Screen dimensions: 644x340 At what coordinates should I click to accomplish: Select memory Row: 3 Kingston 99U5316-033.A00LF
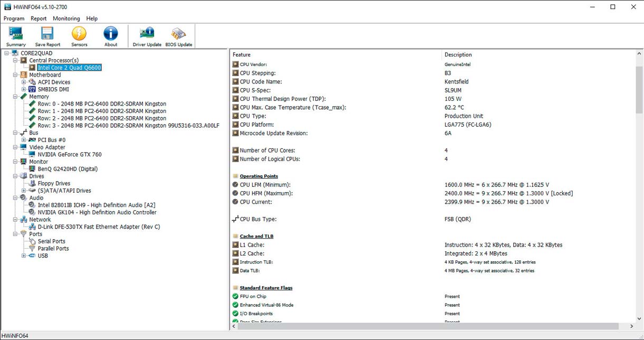[x=128, y=126]
